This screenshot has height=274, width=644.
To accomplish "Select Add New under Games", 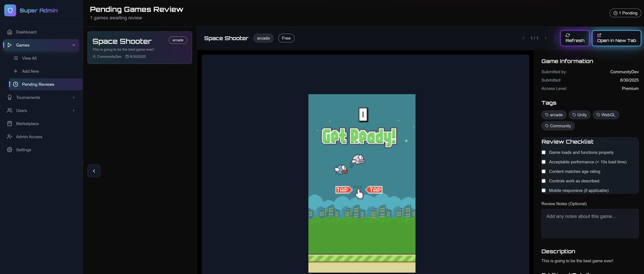I will 46,71.
